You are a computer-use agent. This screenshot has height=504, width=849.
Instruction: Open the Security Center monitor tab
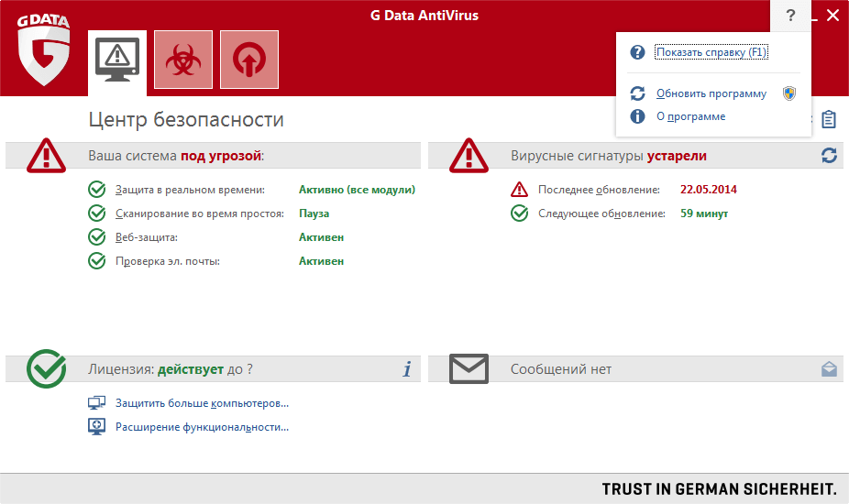pyautogui.click(x=117, y=63)
